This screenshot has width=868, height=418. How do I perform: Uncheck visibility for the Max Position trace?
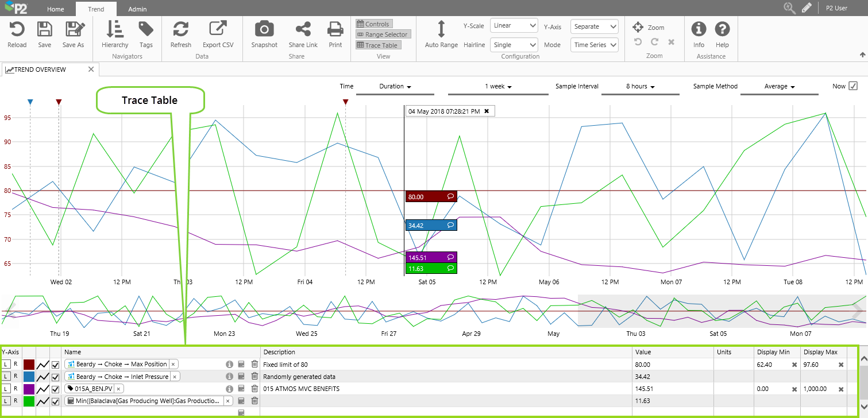(x=56, y=365)
